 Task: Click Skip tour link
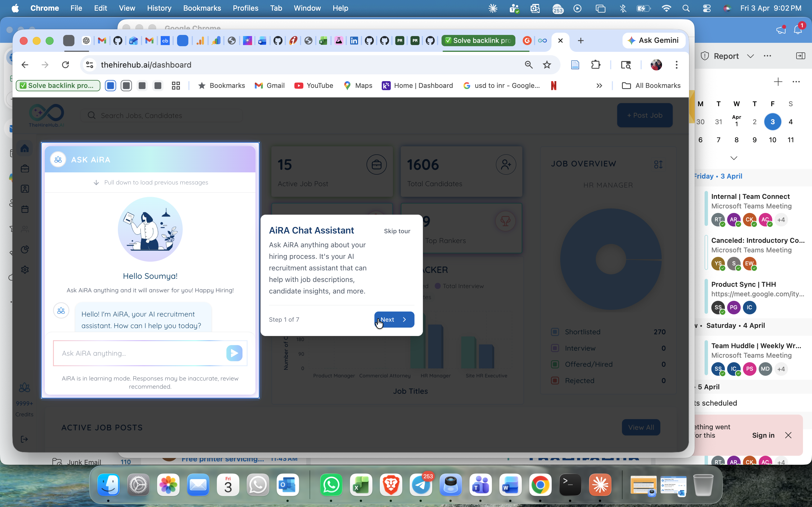pyautogui.click(x=397, y=231)
